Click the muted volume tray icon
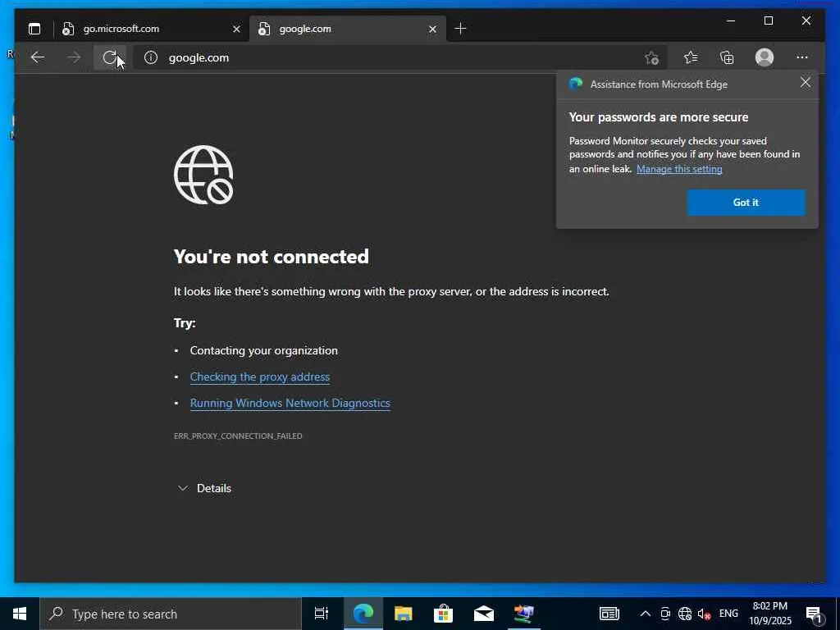This screenshot has height=630, width=840. click(x=705, y=614)
